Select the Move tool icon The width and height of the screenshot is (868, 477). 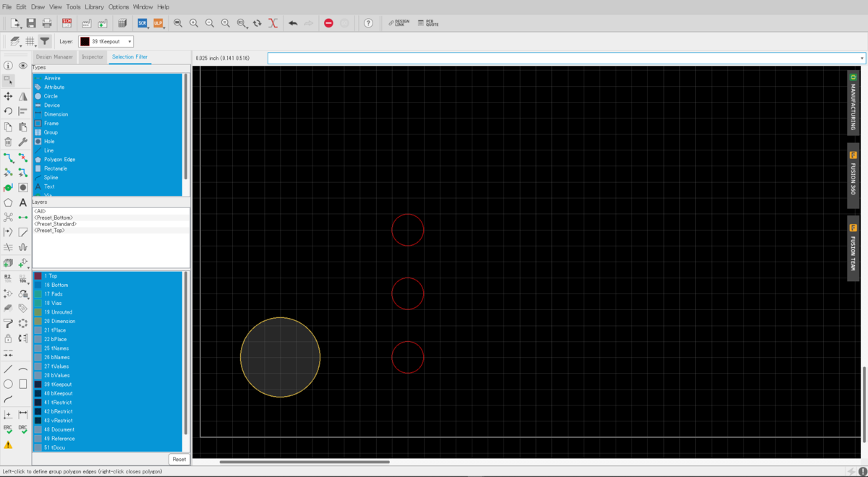(8, 96)
